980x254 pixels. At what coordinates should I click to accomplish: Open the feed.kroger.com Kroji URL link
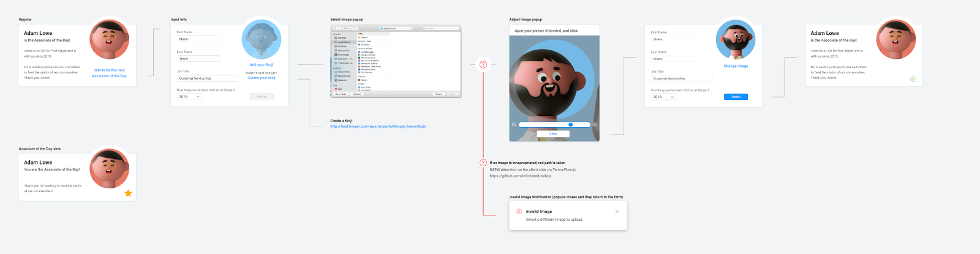tap(378, 126)
